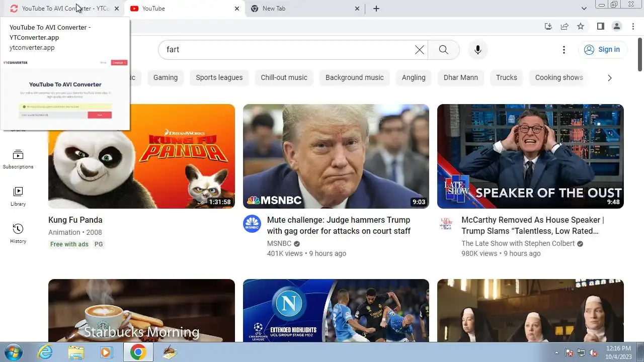The width and height of the screenshot is (644, 362).
Task: Open the paint program taskbar icon
Action: coord(170,352)
